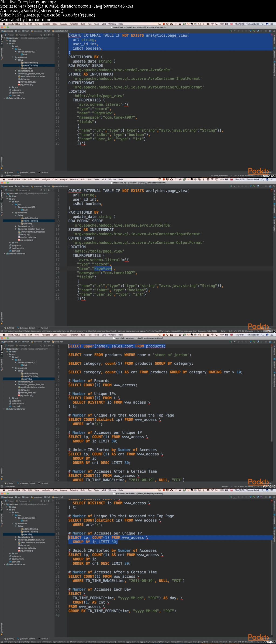Toggle the Structure tool window in the top frame
The image size is (276, 644).
(x=2, y=54)
